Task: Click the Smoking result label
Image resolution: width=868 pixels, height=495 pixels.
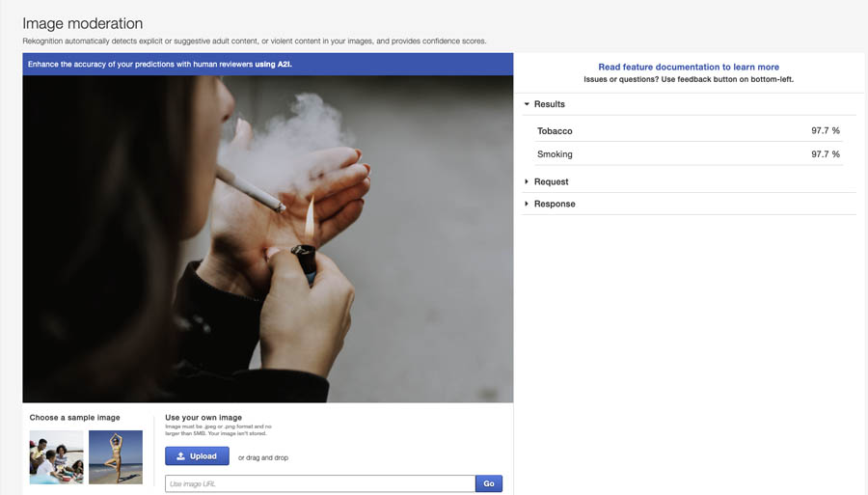Action: tap(555, 154)
